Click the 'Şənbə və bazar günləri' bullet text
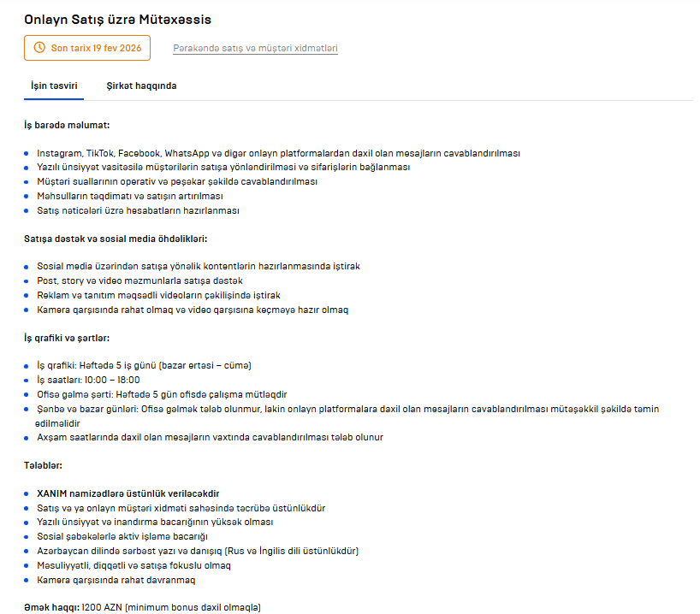Screen dimensions: 700x614 point(347,416)
